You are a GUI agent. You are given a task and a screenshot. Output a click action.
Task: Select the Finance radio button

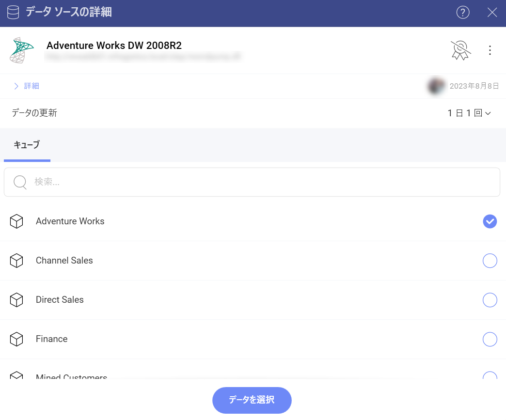tap(490, 340)
